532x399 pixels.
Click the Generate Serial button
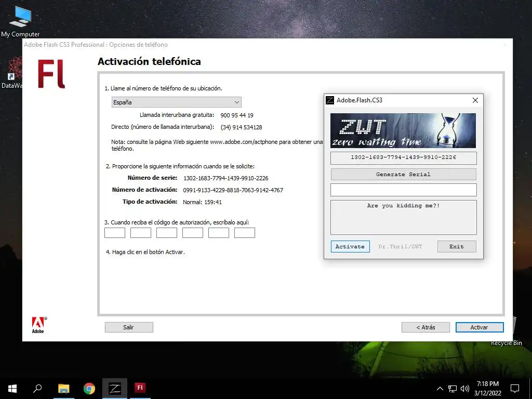[403, 175]
